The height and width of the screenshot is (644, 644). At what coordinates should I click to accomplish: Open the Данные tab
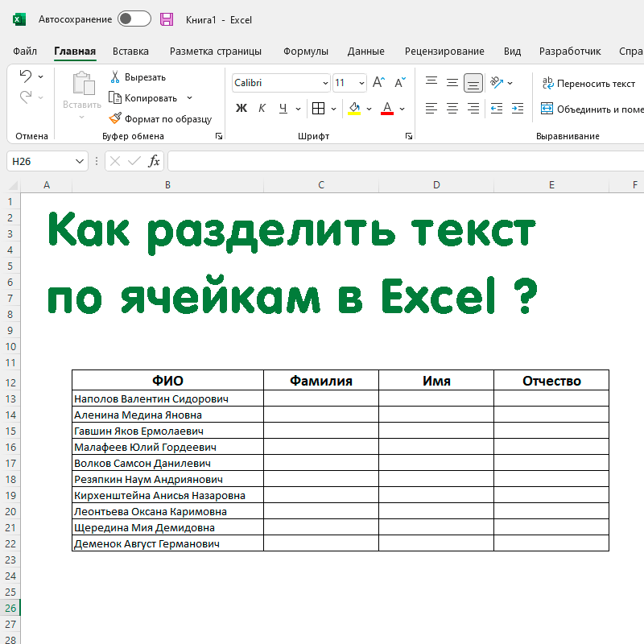pos(366,52)
